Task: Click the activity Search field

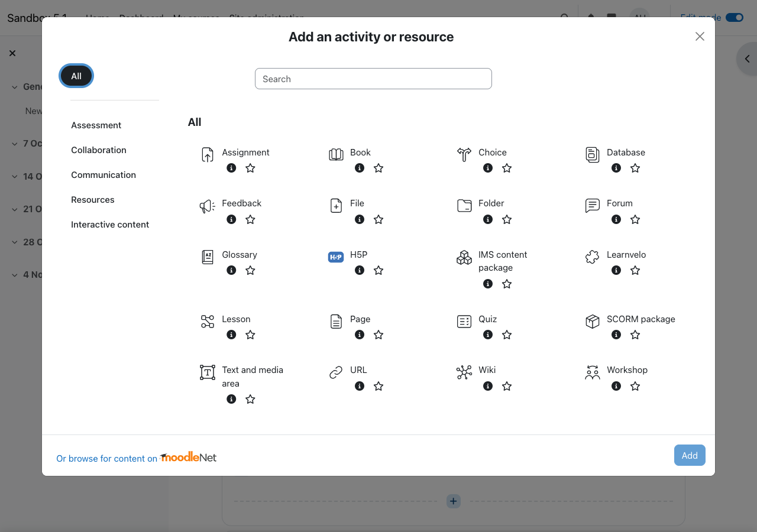Action: (x=373, y=79)
